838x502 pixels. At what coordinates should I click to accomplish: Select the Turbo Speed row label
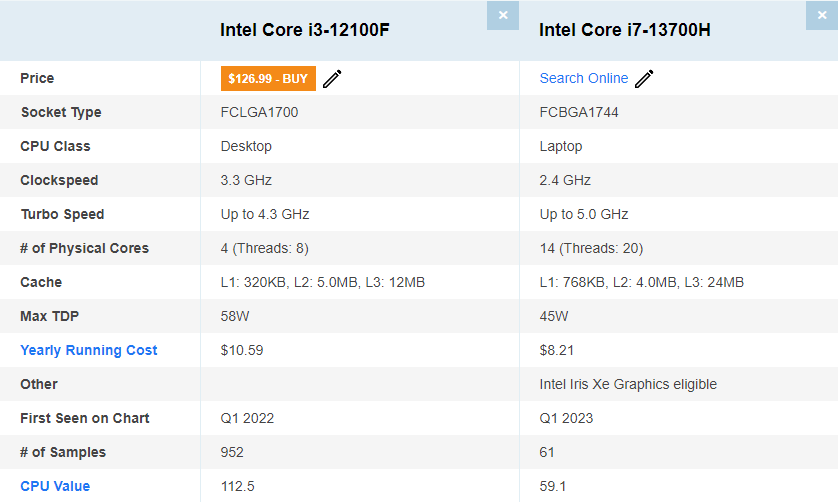pos(62,214)
